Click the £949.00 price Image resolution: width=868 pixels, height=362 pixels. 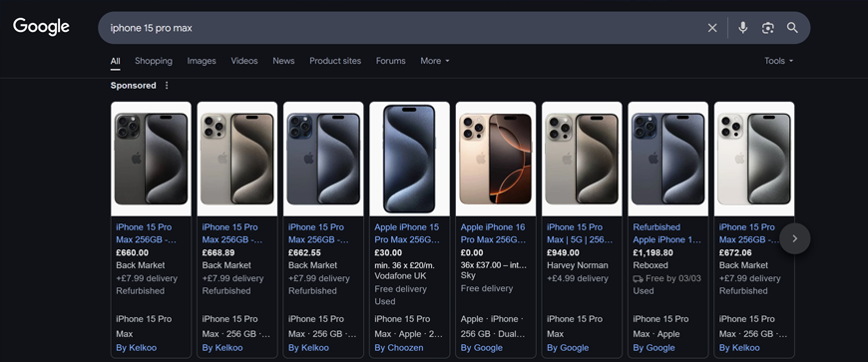tap(563, 253)
